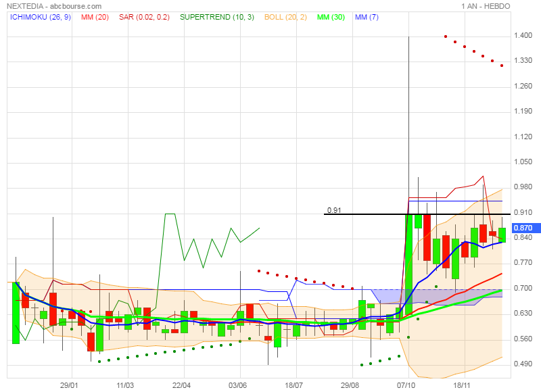Click the 1.400 price axis label

[523, 36]
